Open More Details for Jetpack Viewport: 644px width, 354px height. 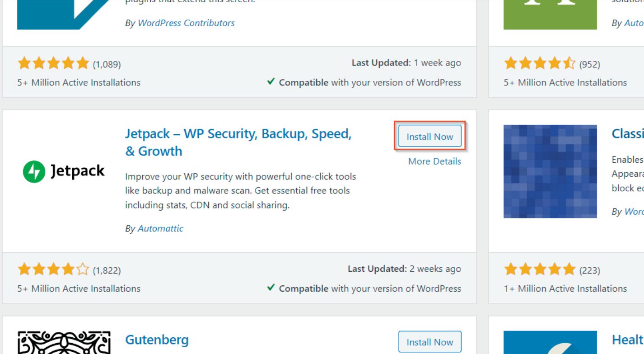434,161
